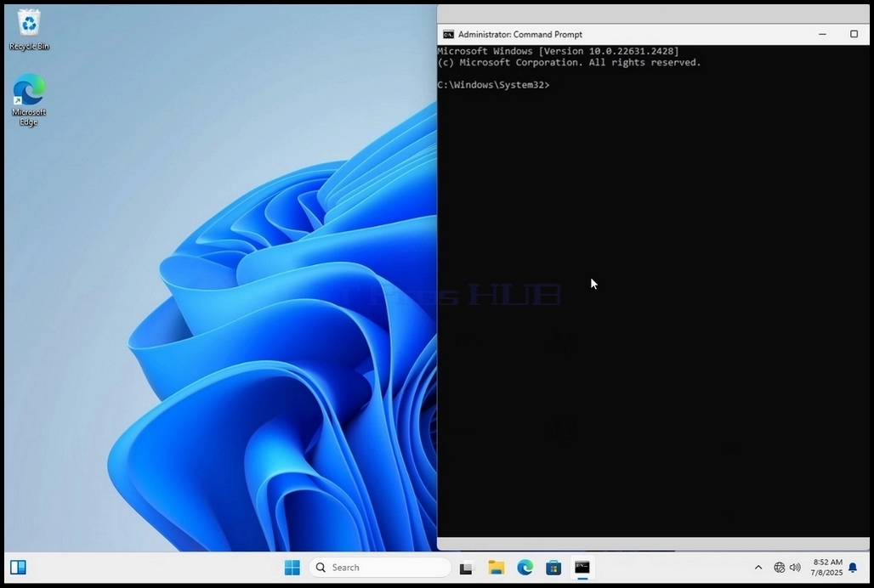Open the Windows Start menu
This screenshot has height=588, width=874.
[292, 568]
